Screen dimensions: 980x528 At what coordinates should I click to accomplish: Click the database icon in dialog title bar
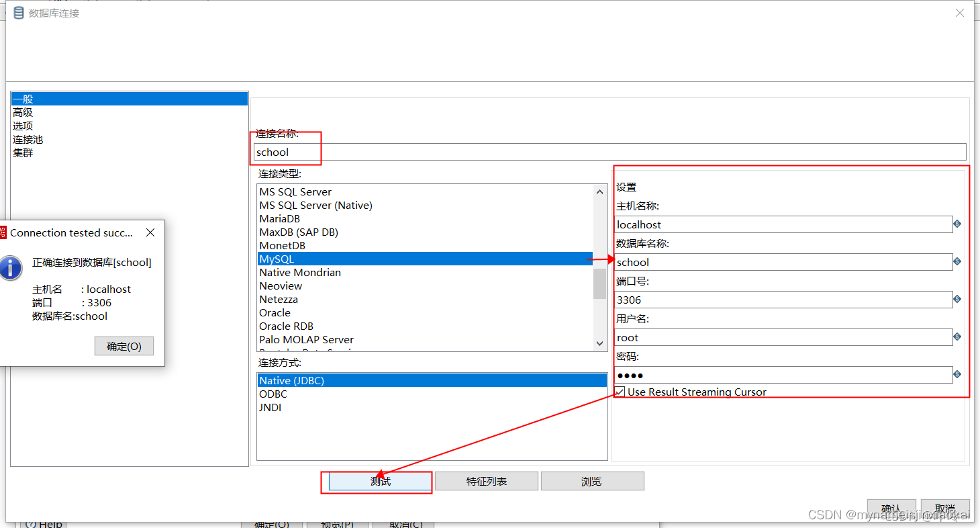click(19, 13)
